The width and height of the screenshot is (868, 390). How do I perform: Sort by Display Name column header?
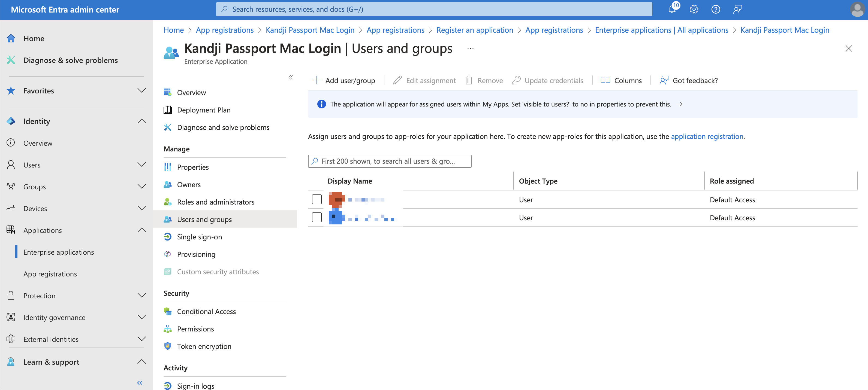pos(350,181)
